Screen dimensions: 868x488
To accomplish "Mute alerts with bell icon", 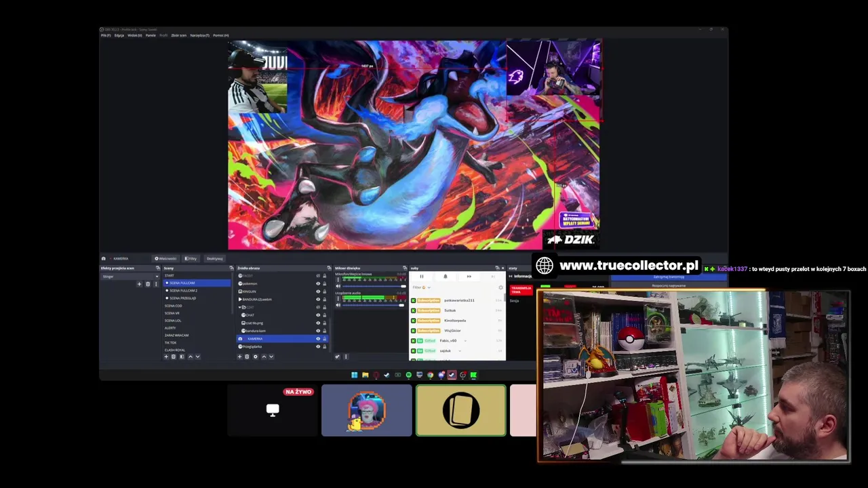I will [446, 277].
